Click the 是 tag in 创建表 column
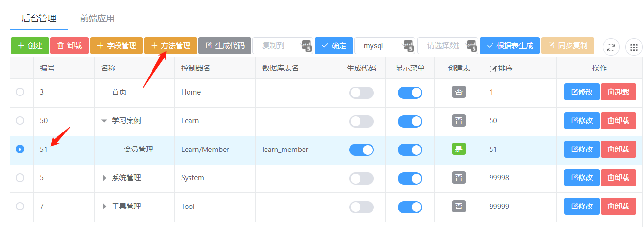The image size is (644, 227). [x=458, y=149]
